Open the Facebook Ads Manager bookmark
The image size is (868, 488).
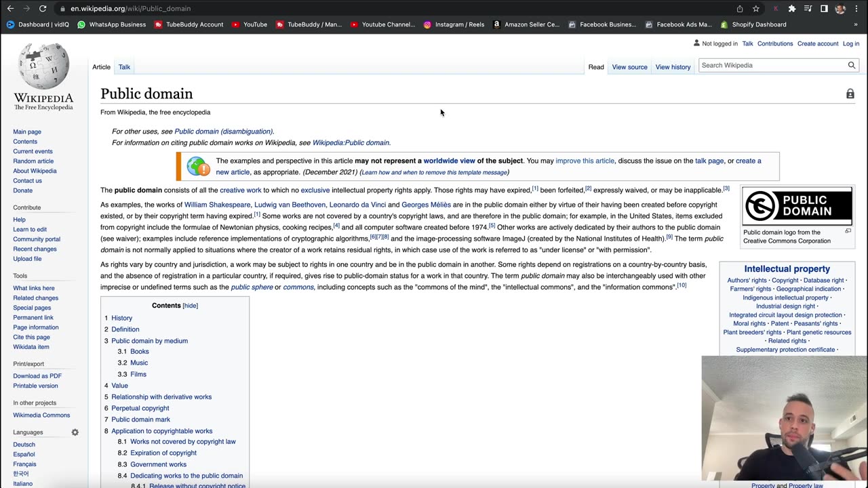[x=679, y=24]
